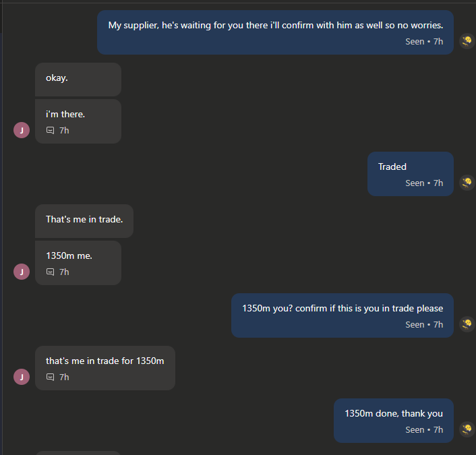
Task: Click the J avatar beside "1350m me."
Action: click(22, 272)
